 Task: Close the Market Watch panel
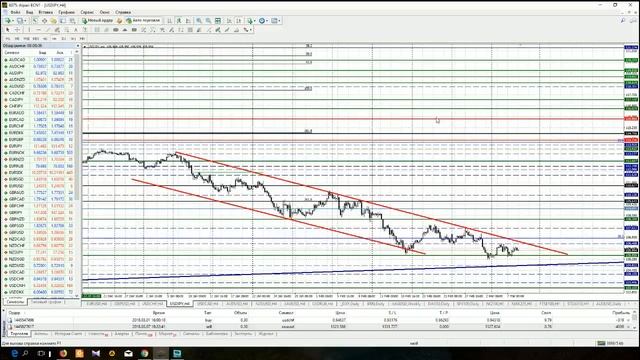coord(78,46)
